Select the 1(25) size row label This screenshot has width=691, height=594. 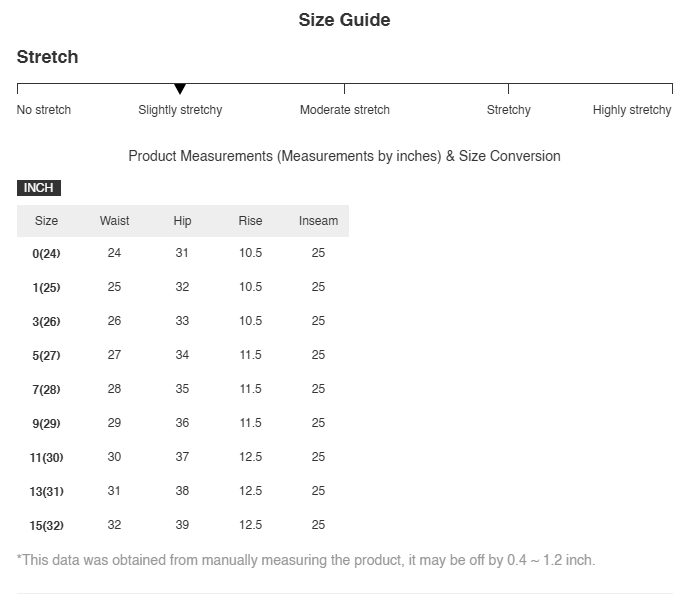46,287
